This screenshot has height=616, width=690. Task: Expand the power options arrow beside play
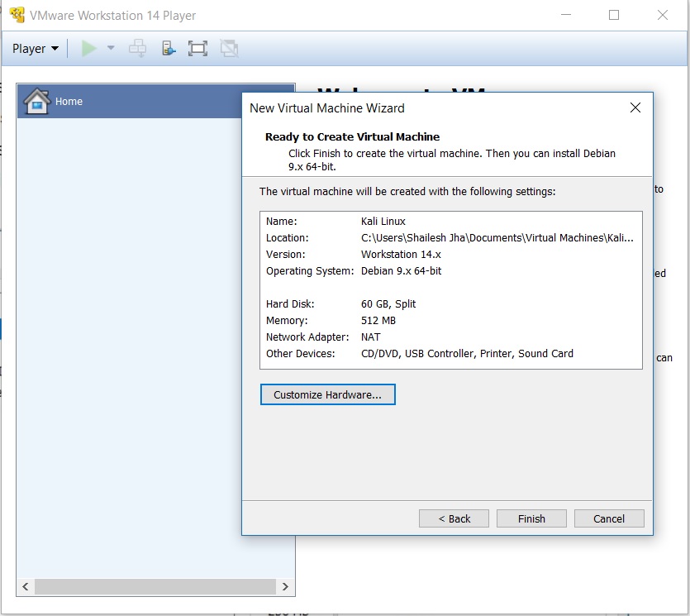111,48
